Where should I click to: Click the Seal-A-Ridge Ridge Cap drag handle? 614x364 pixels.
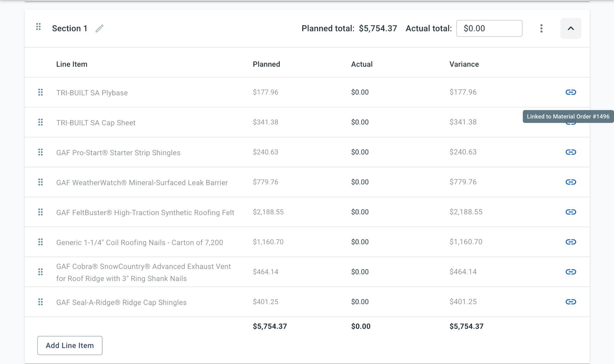point(40,302)
